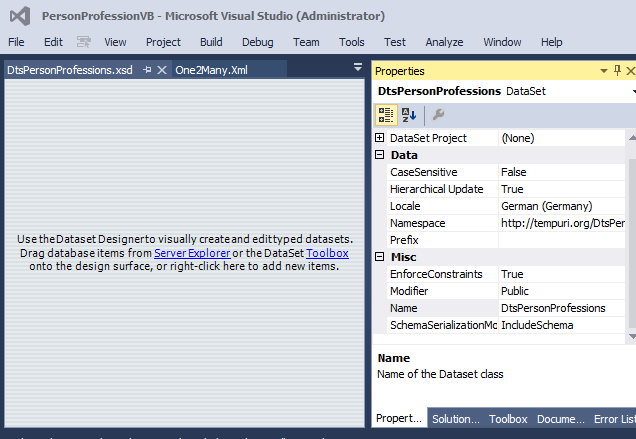Screen dimensions: 636x439
Task: Open the Team menu
Action: (x=306, y=42)
